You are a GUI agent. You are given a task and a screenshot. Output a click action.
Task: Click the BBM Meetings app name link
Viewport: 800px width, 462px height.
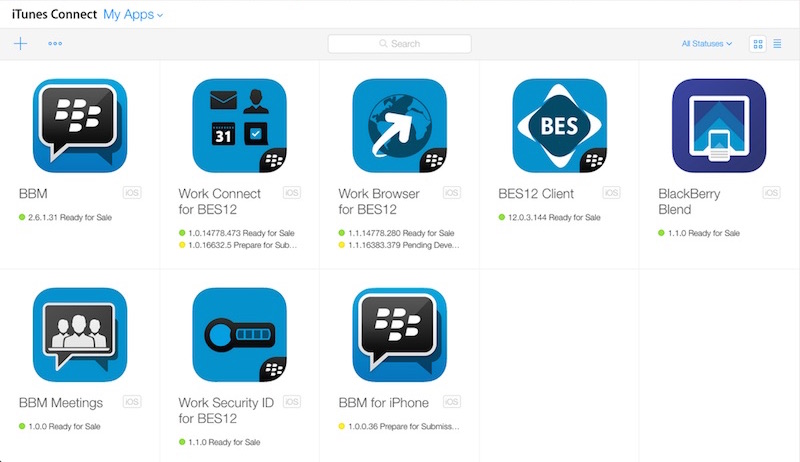(61, 403)
